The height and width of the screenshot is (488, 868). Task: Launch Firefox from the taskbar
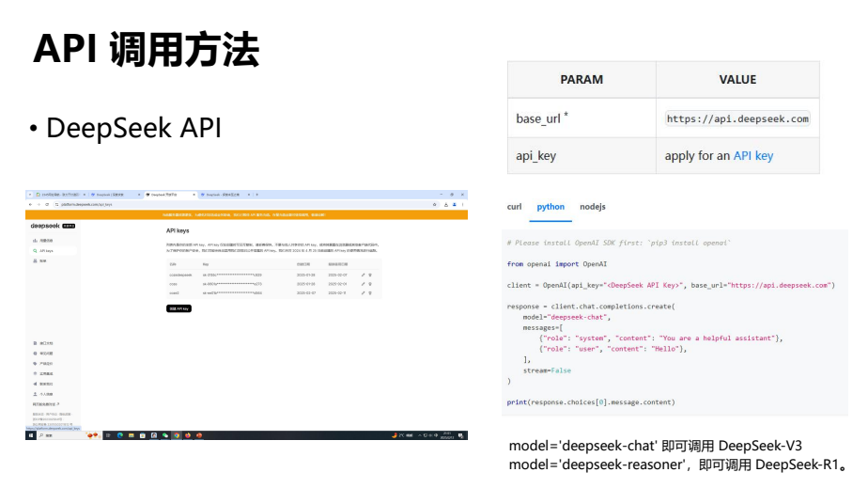tap(188, 435)
